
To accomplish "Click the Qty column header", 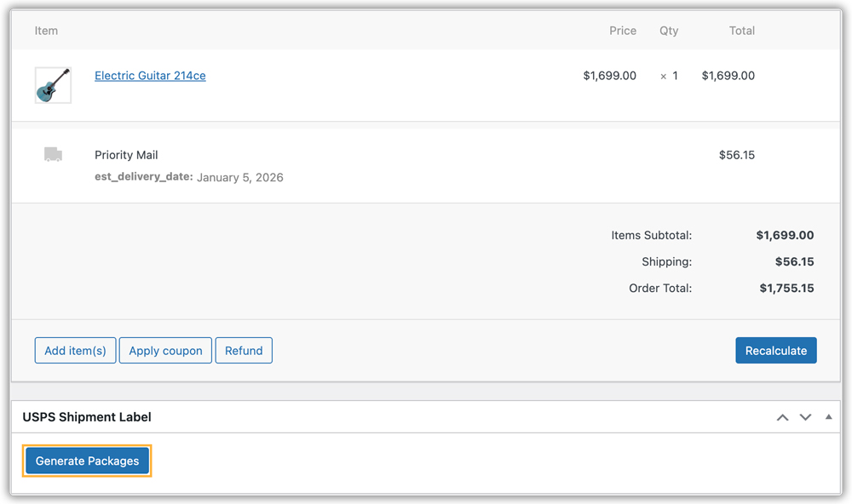I will 669,31.
